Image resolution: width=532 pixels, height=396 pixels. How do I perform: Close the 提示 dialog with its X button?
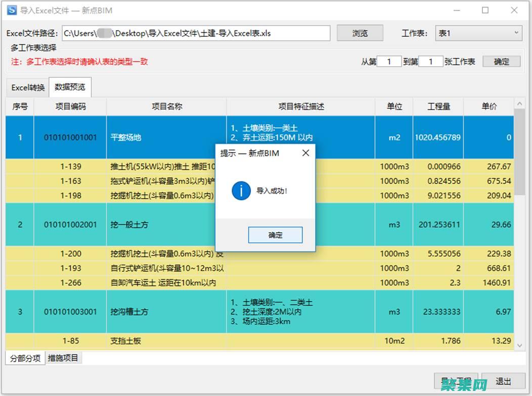tap(305, 153)
